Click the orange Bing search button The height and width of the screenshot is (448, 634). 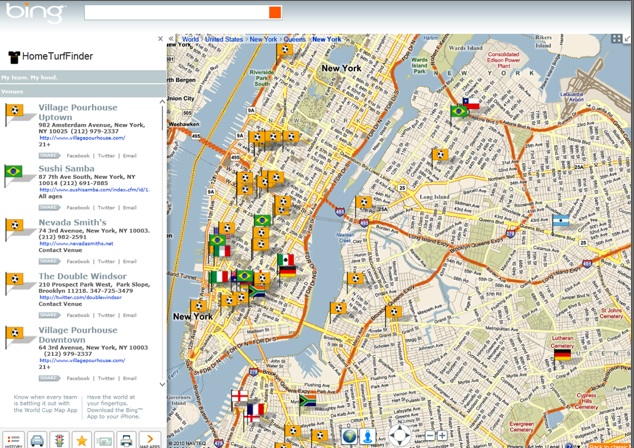tap(275, 12)
